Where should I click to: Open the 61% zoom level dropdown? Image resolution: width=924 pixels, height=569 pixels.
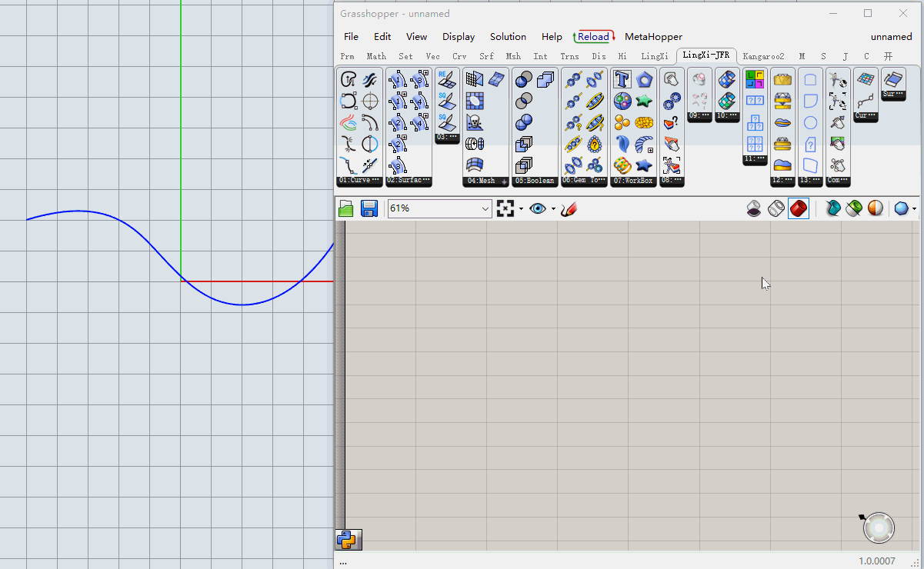click(x=439, y=208)
